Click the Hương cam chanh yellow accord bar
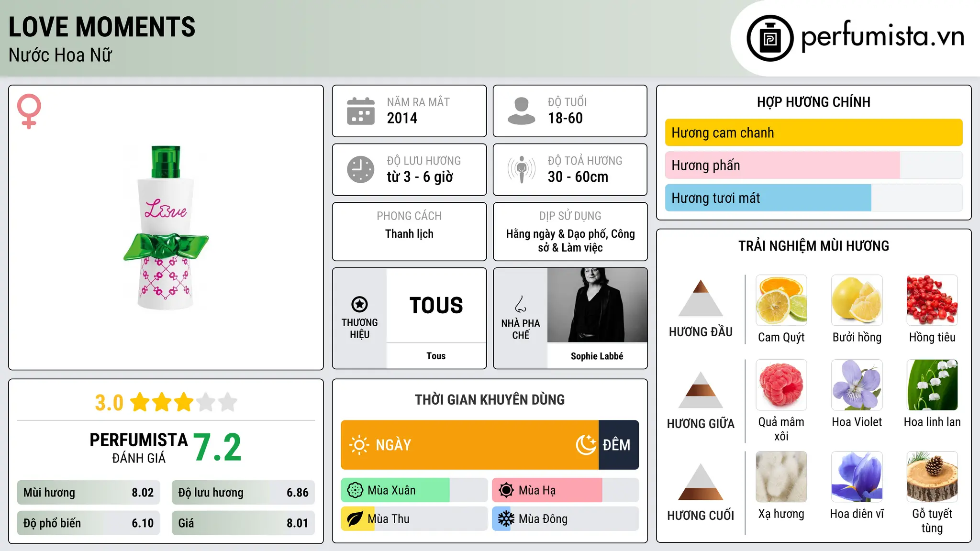Screen dimensions: 980x551 click(x=813, y=132)
